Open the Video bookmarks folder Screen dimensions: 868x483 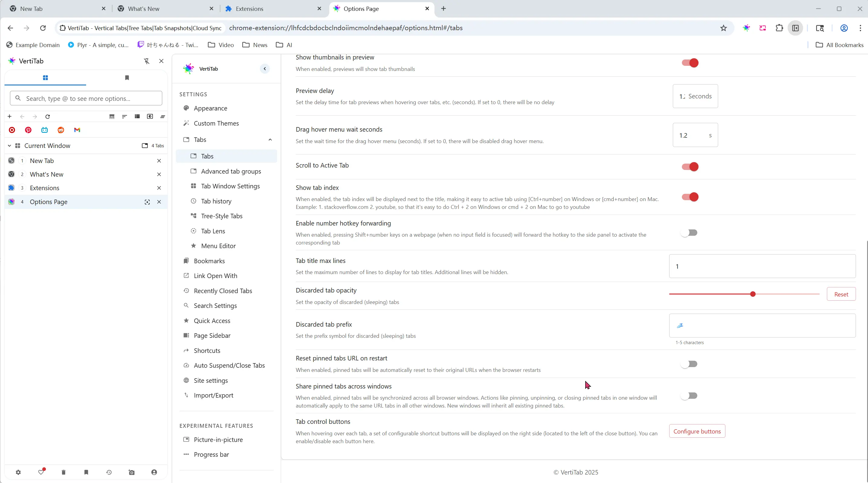tap(221, 45)
